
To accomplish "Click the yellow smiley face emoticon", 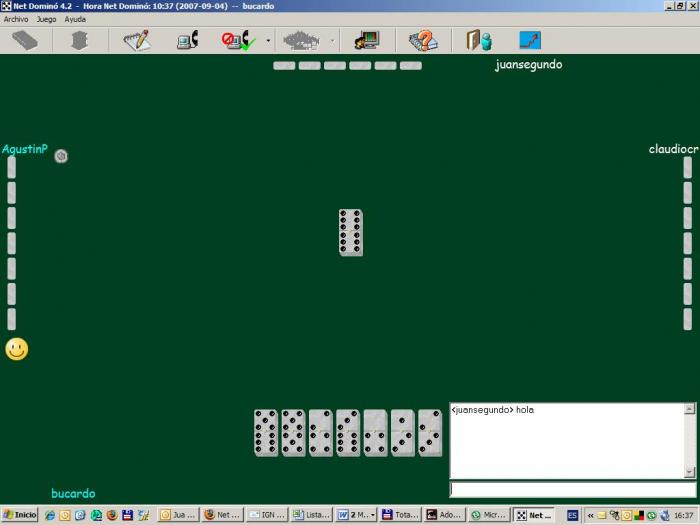I will 17,349.
